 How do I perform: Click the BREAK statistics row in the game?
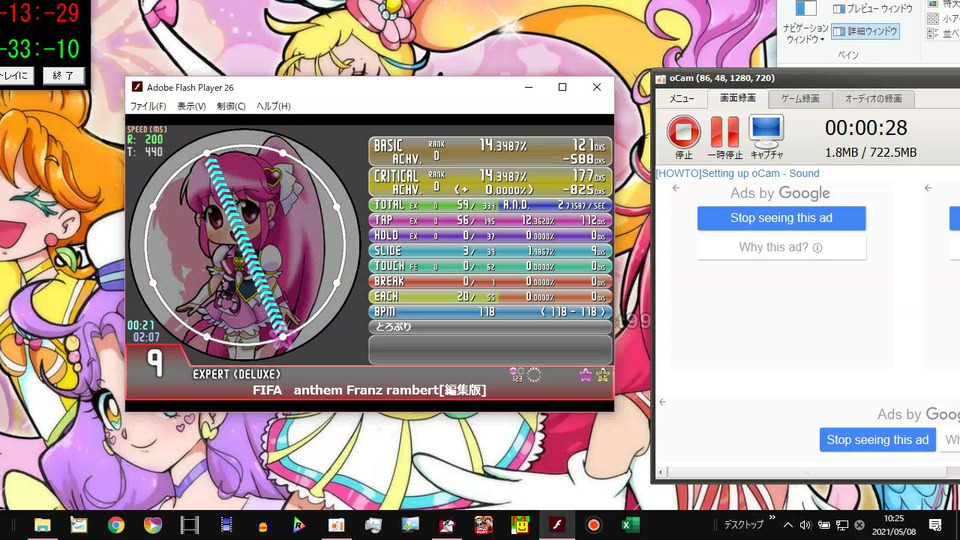click(x=490, y=281)
